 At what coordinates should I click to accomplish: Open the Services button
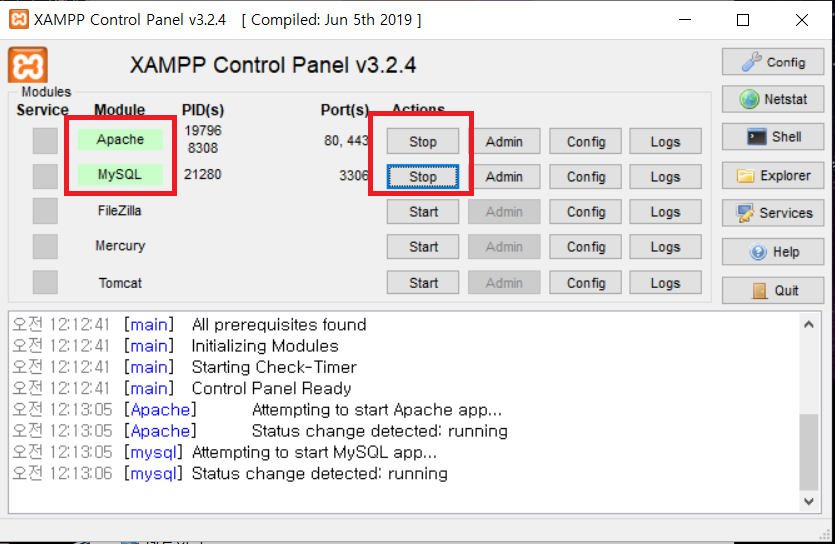click(773, 213)
